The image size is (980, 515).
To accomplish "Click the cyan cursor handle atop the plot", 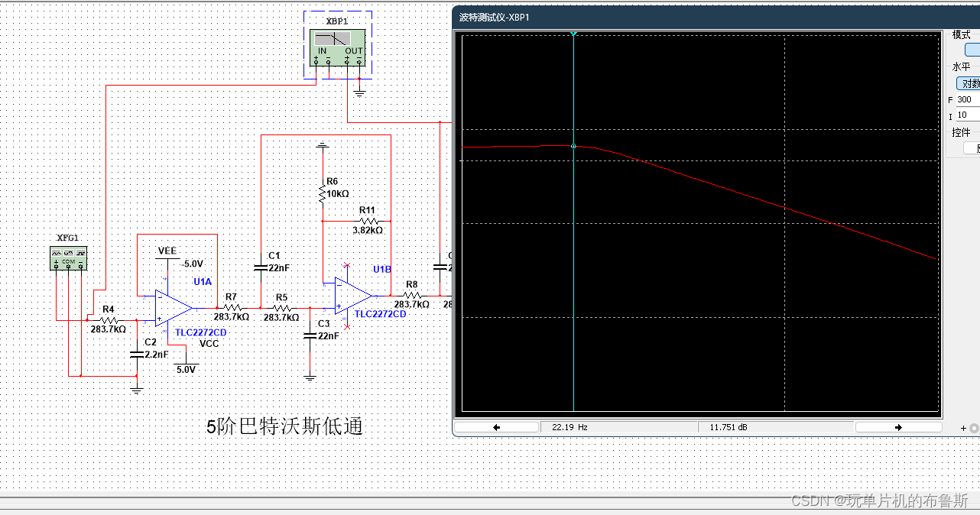I will point(573,33).
